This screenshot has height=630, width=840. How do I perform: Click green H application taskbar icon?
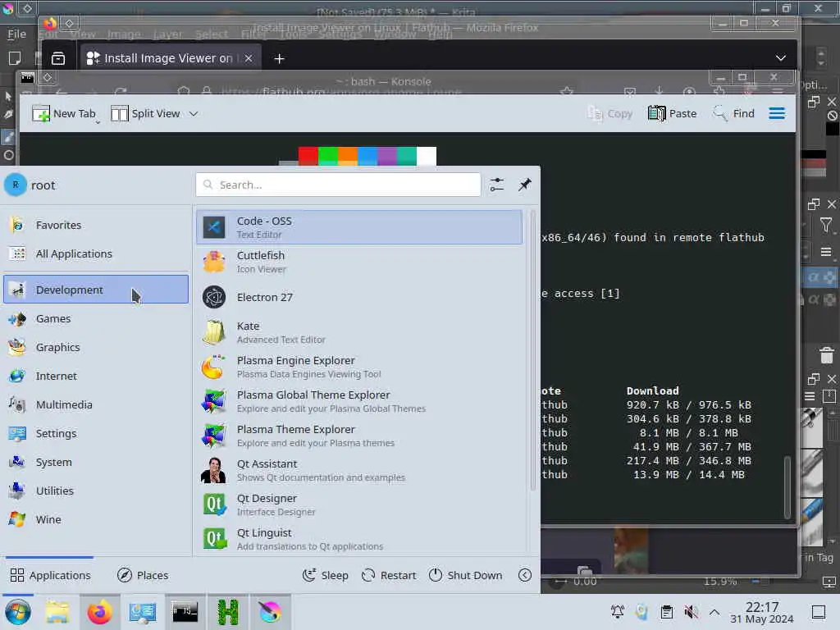coord(228,612)
